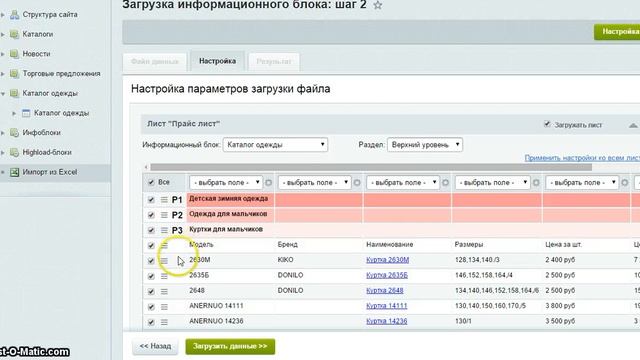Toggle the Загружать лист checkbox
Image resolution: width=640 pixels, height=360 pixels.
click(547, 124)
